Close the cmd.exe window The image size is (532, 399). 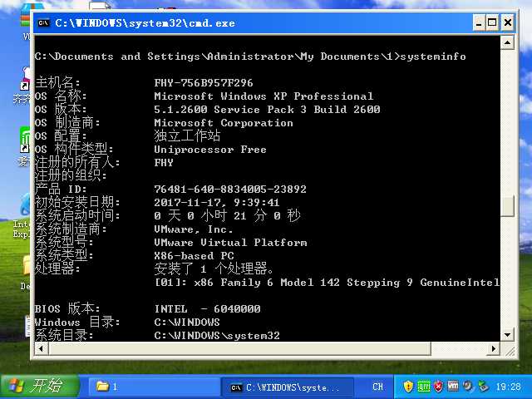click(508, 23)
